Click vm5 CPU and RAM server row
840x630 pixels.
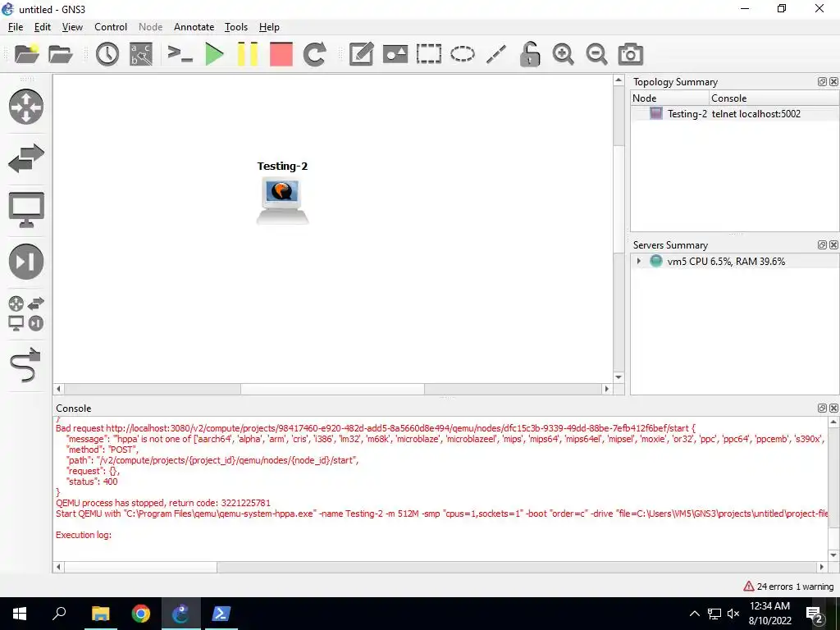pyautogui.click(x=734, y=262)
